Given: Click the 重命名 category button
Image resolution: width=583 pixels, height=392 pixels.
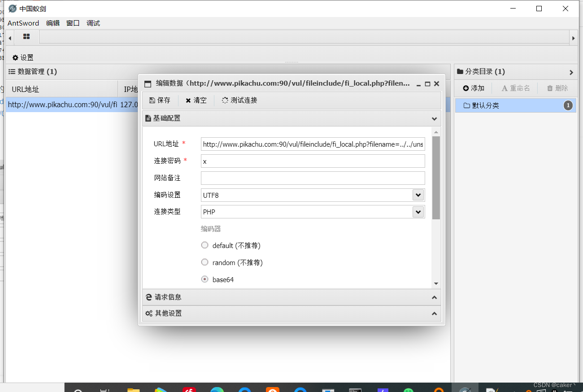Looking at the screenshot, I should click(x=516, y=88).
